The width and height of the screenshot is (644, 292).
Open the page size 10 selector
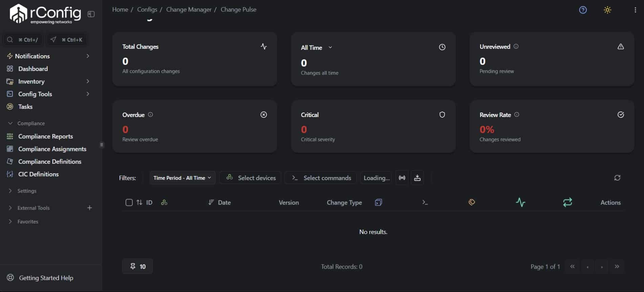(x=137, y=267)
